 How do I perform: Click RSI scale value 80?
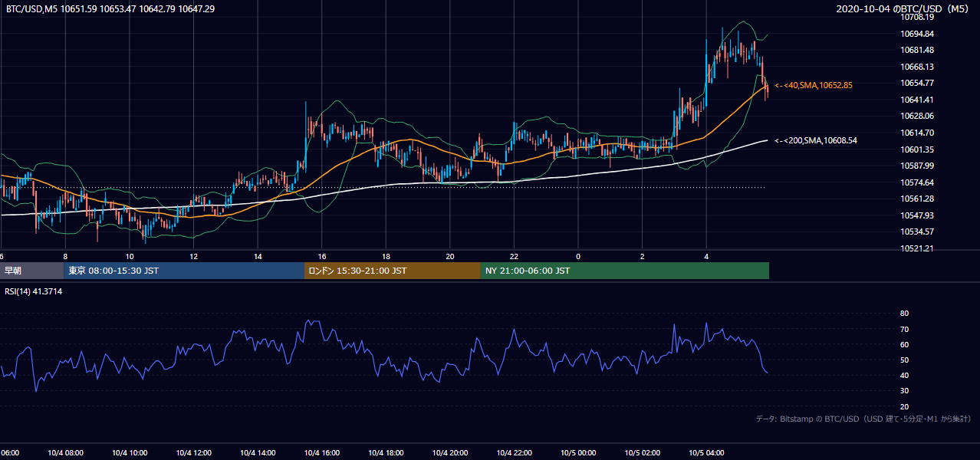pyautogui.click(x=904, y=314)
